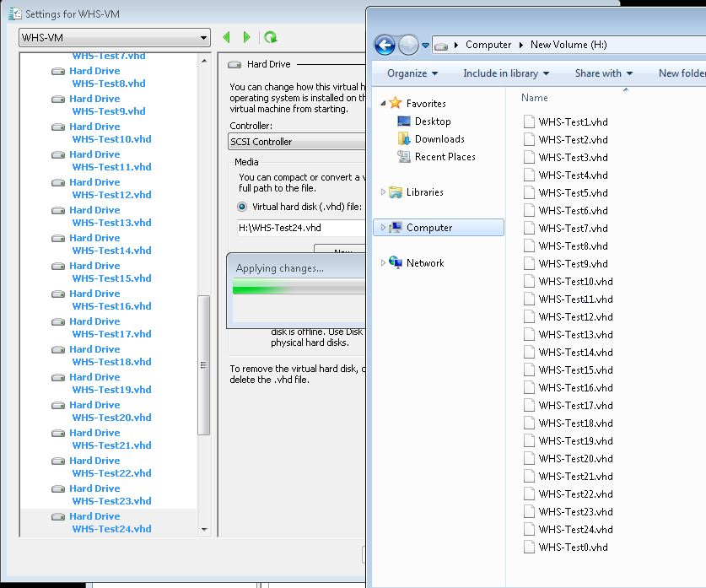Click the H:\WHS-Test24.vhd path field

pos(299,228)
